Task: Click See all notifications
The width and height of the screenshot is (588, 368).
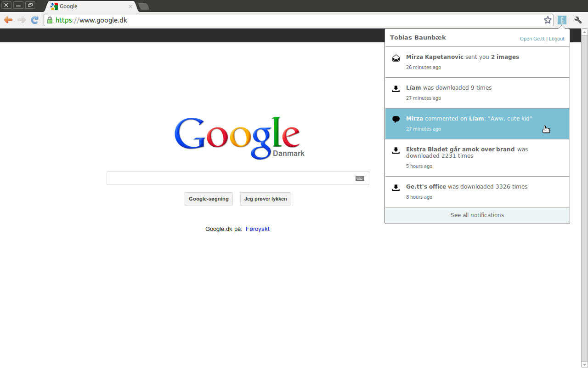Action: (477, 215)
